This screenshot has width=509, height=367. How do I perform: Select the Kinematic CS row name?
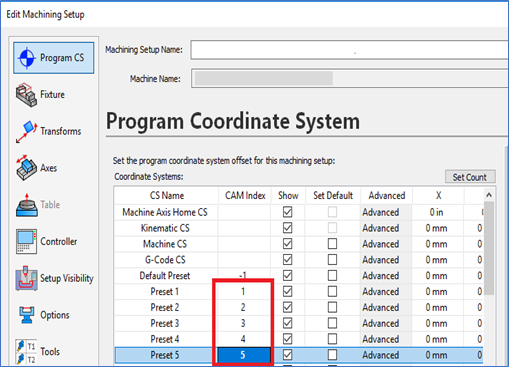(x=165, y=228)
